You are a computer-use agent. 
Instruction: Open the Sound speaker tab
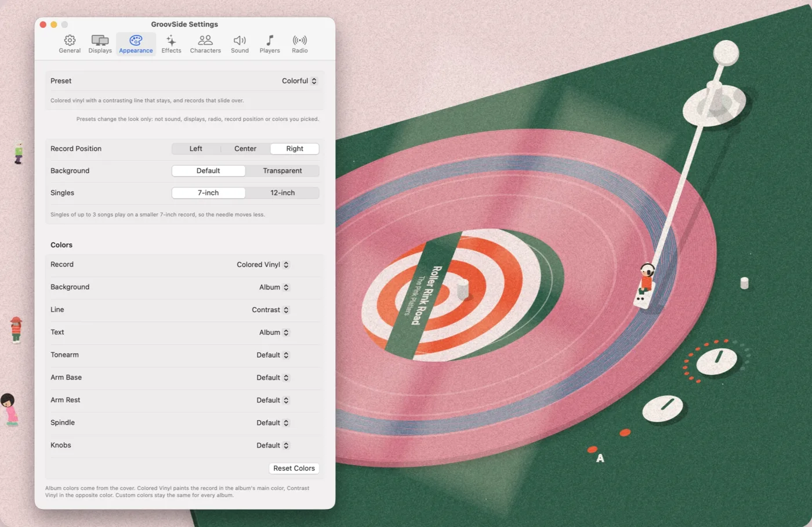point(240,44)
